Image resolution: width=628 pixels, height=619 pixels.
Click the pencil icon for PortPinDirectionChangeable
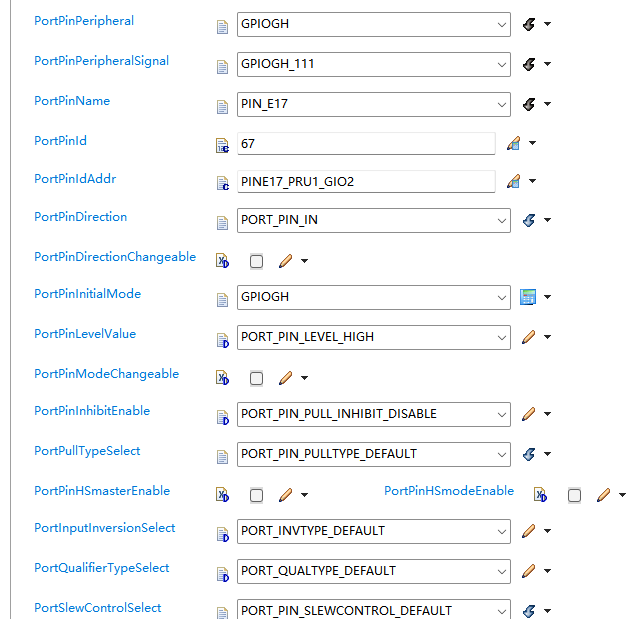(x=285, y=261)
